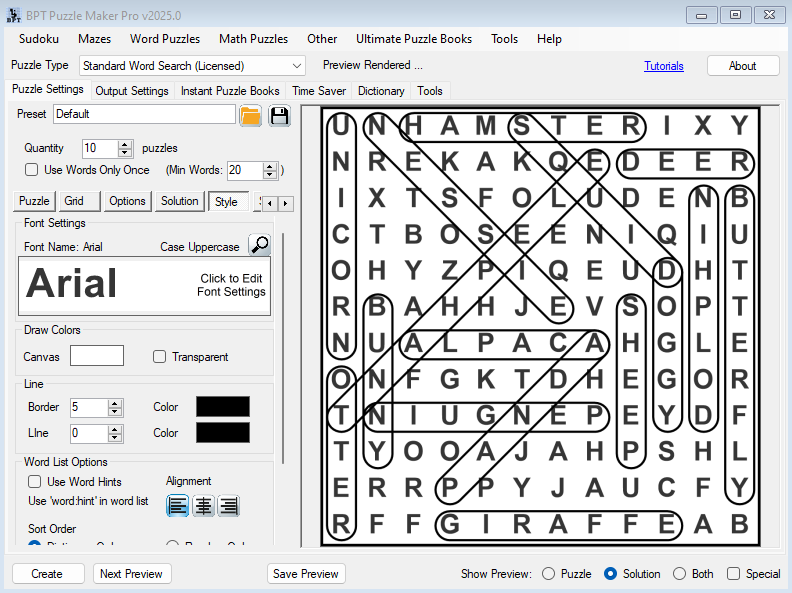Set word list alignment to left
This screenshot has height=593, width=792.
pyautogui.click(x=178, y=506)
